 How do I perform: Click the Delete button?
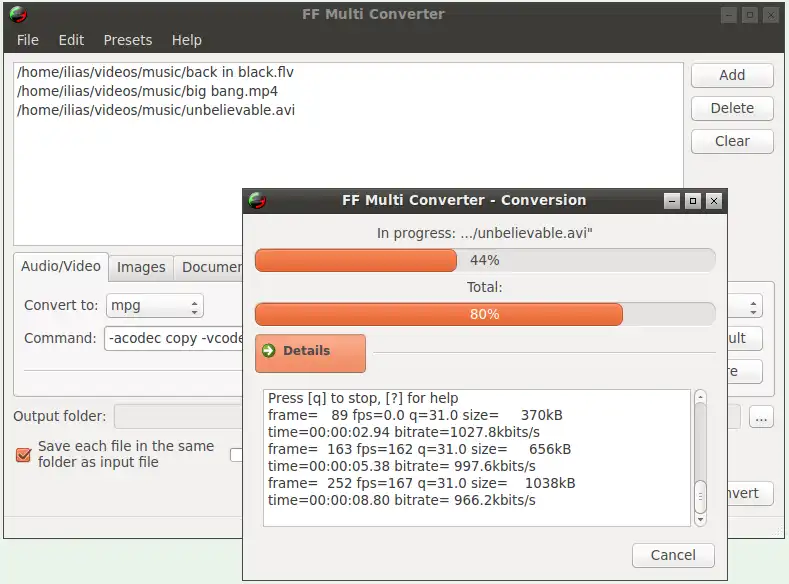[732, 108]
